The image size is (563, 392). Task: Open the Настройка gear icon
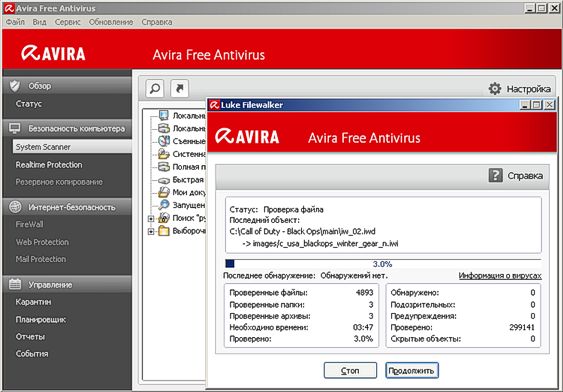[495, 88]
